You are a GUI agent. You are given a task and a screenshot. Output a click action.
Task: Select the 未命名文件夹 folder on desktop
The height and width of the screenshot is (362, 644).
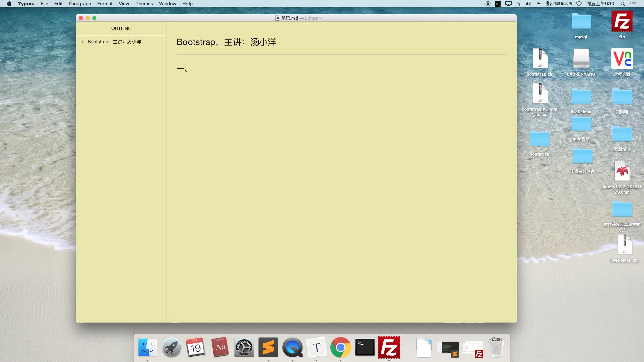582,160
